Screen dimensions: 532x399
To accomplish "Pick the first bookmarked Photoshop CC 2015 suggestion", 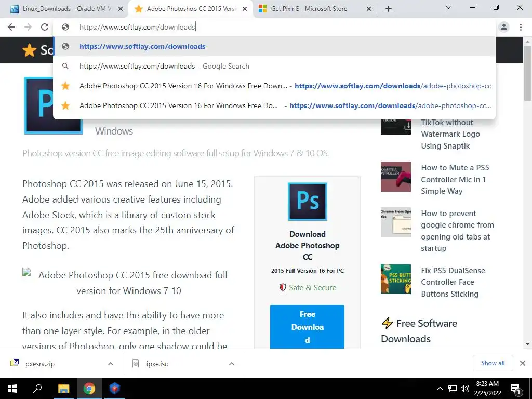I will (274, 86).
